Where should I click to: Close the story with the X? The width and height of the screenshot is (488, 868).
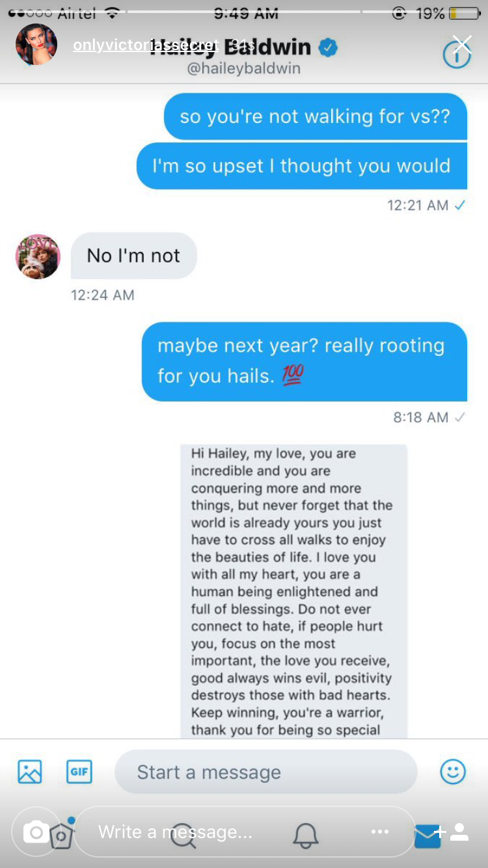tap(462, 44)
